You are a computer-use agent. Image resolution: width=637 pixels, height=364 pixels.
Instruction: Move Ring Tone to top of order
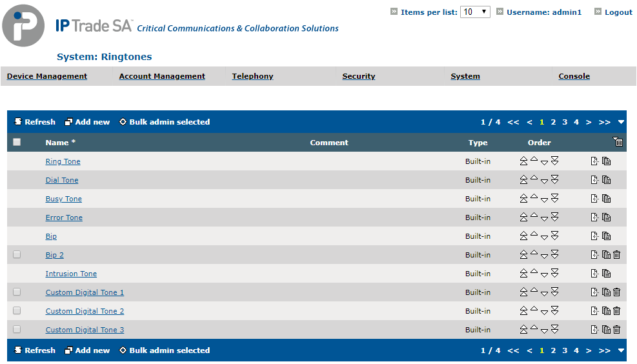coord(523,161)
